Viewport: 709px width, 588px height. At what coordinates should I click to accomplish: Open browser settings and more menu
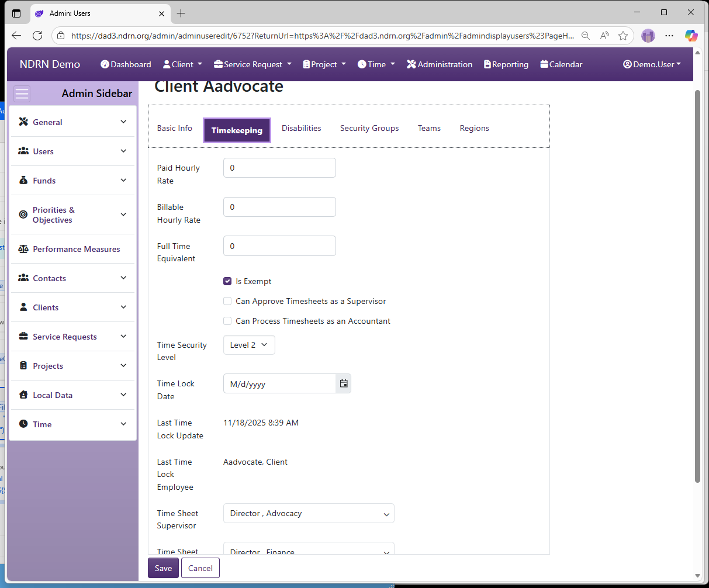point(669,36)
